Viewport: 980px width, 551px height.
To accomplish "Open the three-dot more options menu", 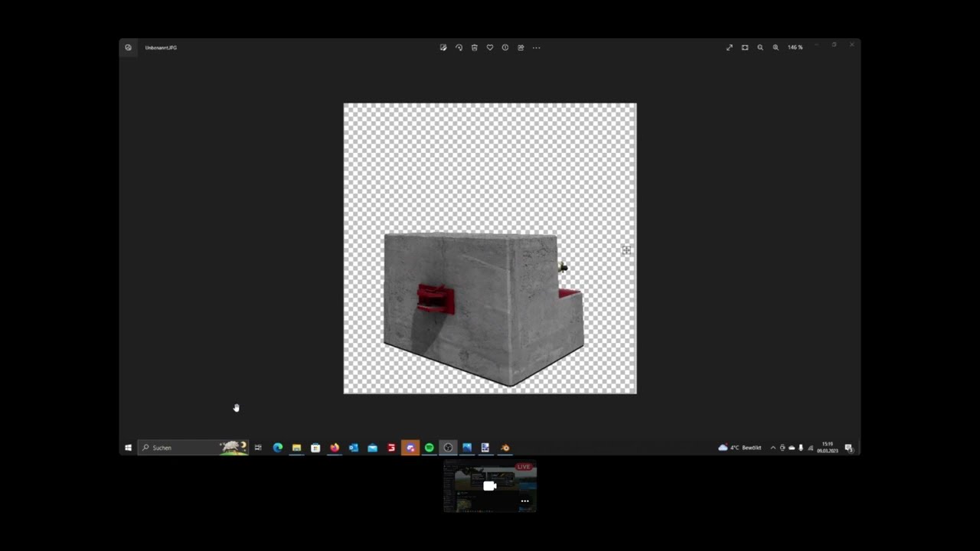I will [x=536, y=47].
